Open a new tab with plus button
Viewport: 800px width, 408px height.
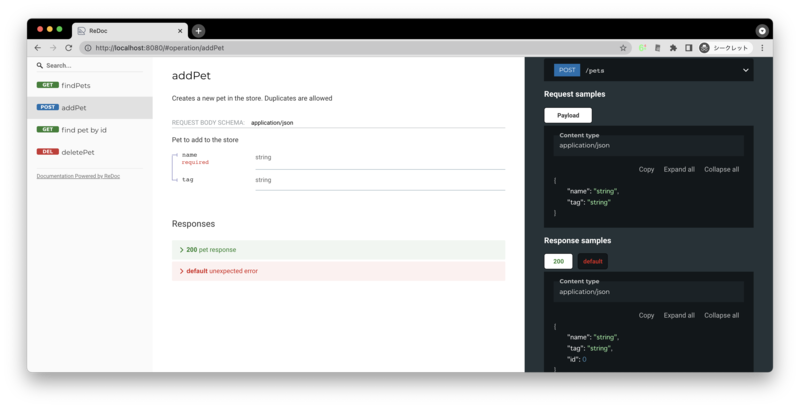point(198,31)
